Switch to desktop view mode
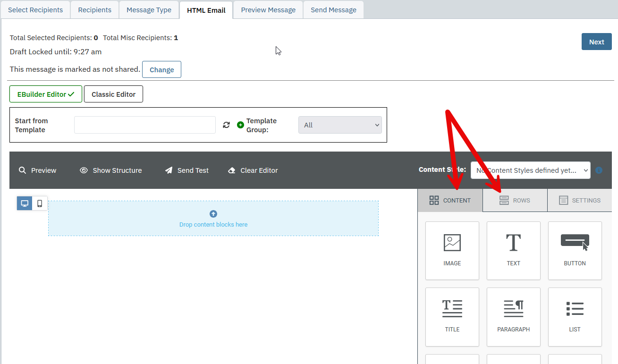618x364 pixels. (25, 203)
